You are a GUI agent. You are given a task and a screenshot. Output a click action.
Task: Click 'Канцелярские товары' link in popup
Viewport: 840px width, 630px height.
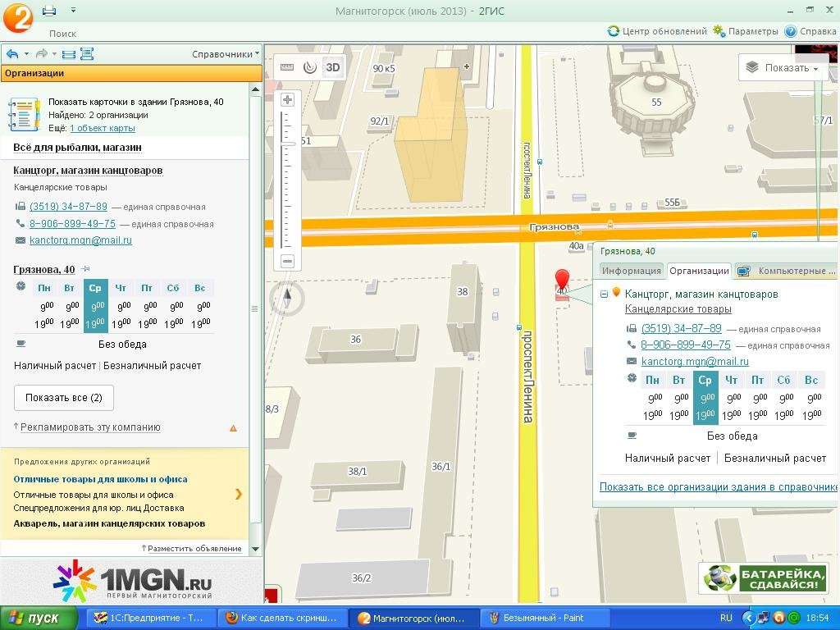point(678,309)
